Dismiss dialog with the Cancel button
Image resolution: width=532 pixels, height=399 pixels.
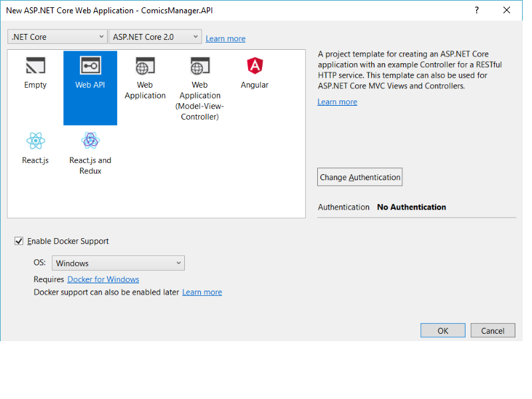(x=493, y=331)
